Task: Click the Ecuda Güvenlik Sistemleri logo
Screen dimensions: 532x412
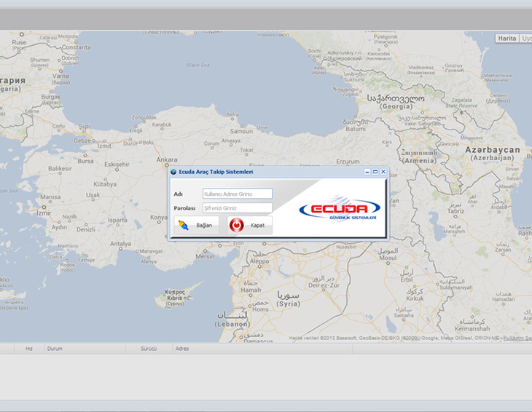Action: tap(340, 208)
